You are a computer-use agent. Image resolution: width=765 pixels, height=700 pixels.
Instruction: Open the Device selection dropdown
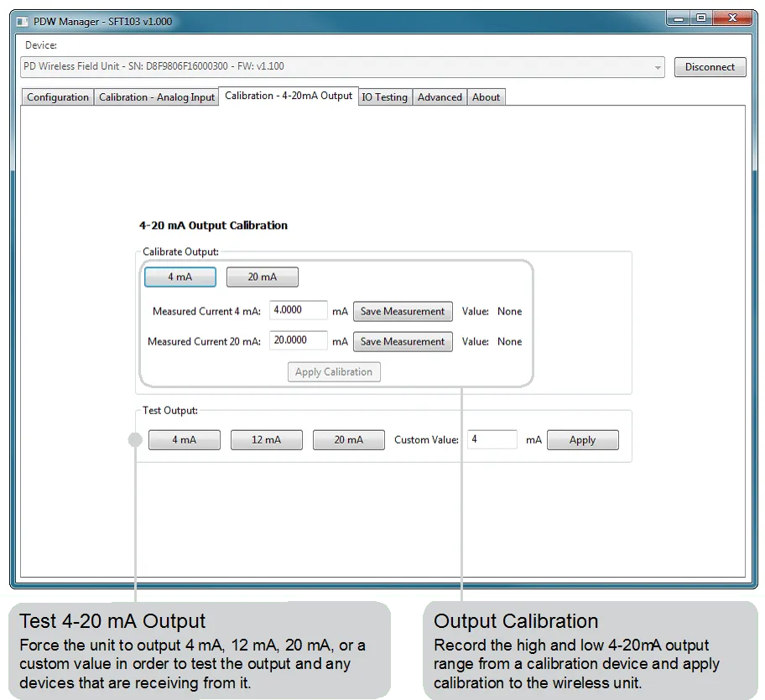click(342, 67)
